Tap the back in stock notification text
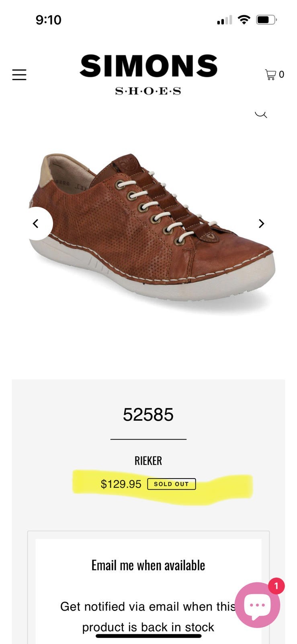This screenshot has width=297, height=644. [148, 617]
